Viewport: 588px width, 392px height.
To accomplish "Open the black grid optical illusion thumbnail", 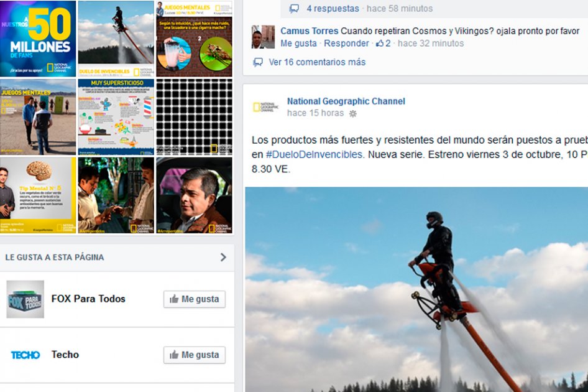I will click(x=195, y=117).
